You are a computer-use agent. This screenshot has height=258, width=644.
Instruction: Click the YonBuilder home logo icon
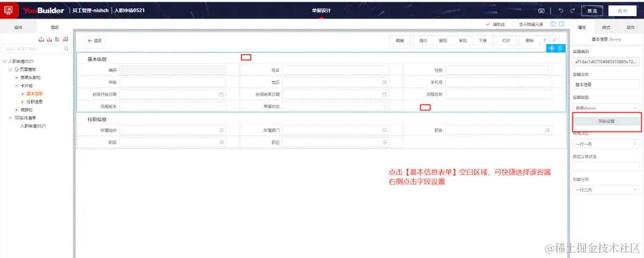pos(8,10)
